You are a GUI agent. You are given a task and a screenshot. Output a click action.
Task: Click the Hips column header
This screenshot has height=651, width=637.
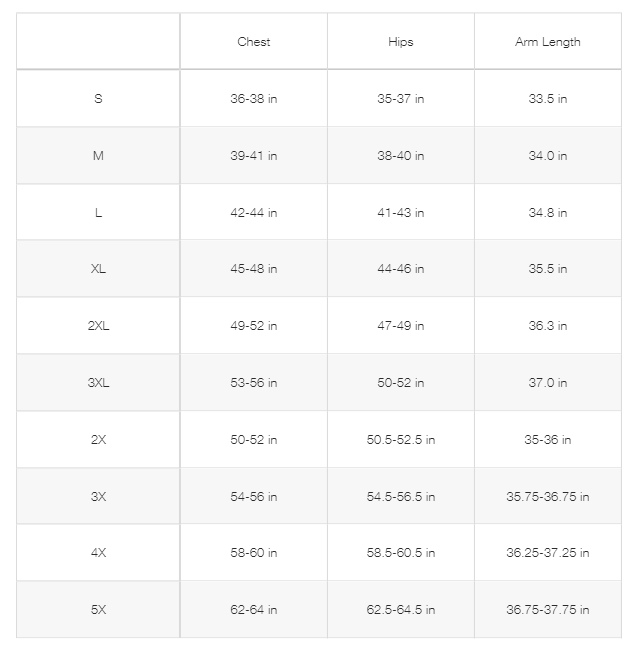tap(401, 42)
